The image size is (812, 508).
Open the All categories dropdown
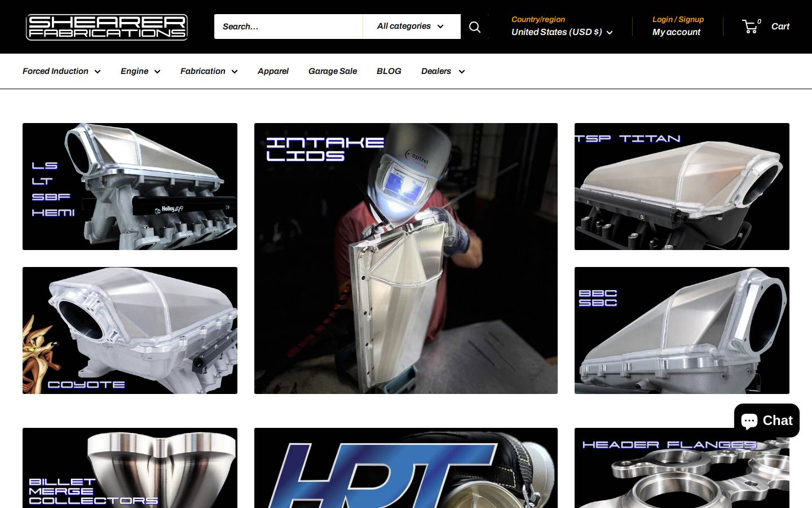[x=412, y=27]
